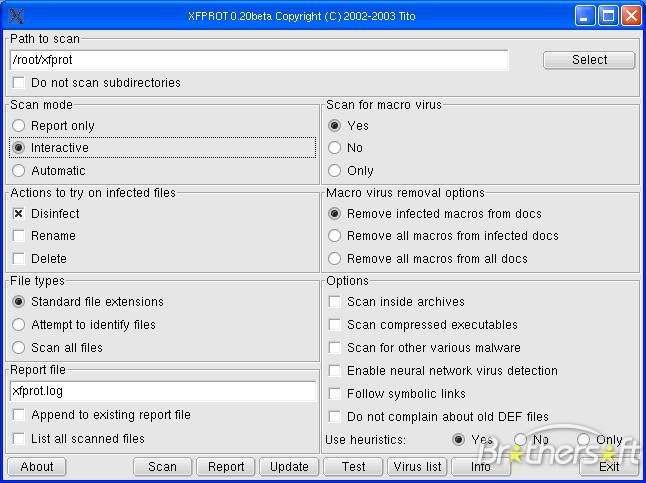This screenshot has width=646, height=483.
Task: Select Automatic scan mode
Action: pos(19,170)
